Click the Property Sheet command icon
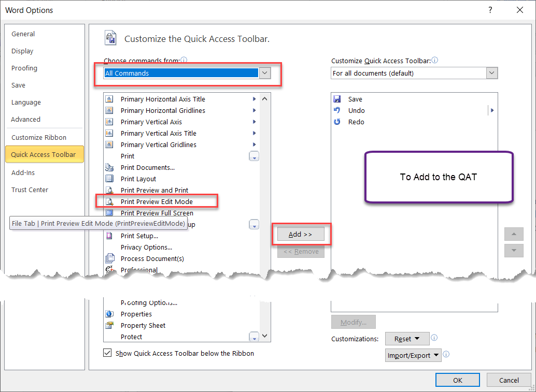This screenshot has width=536, height=392. 110,325
